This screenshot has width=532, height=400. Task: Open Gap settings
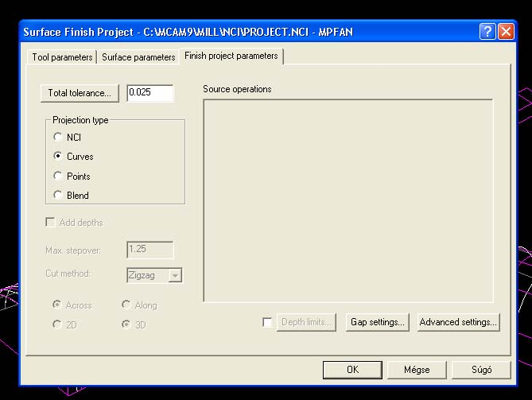tap(378, 322)
